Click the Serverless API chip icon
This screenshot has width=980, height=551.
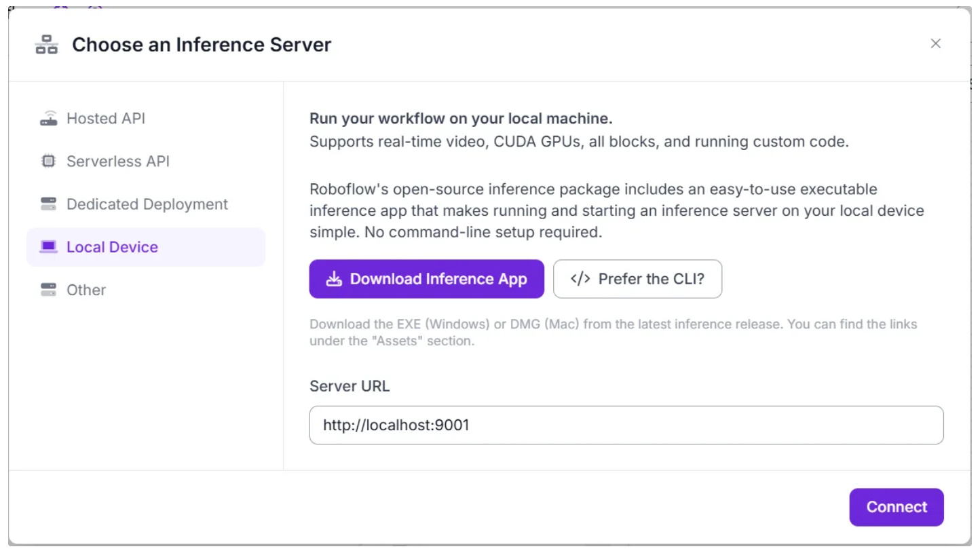(x=49, y=161)
